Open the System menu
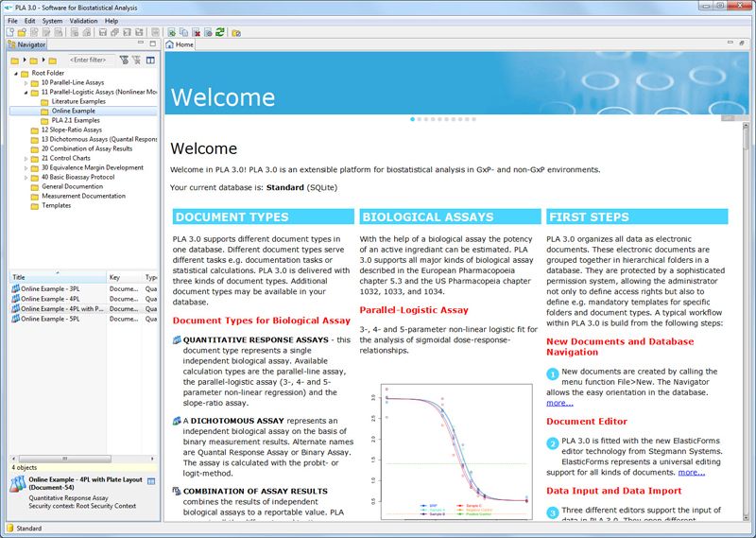Image resolution: width=756 pixels, height=538 pixels. click(52, 21)
